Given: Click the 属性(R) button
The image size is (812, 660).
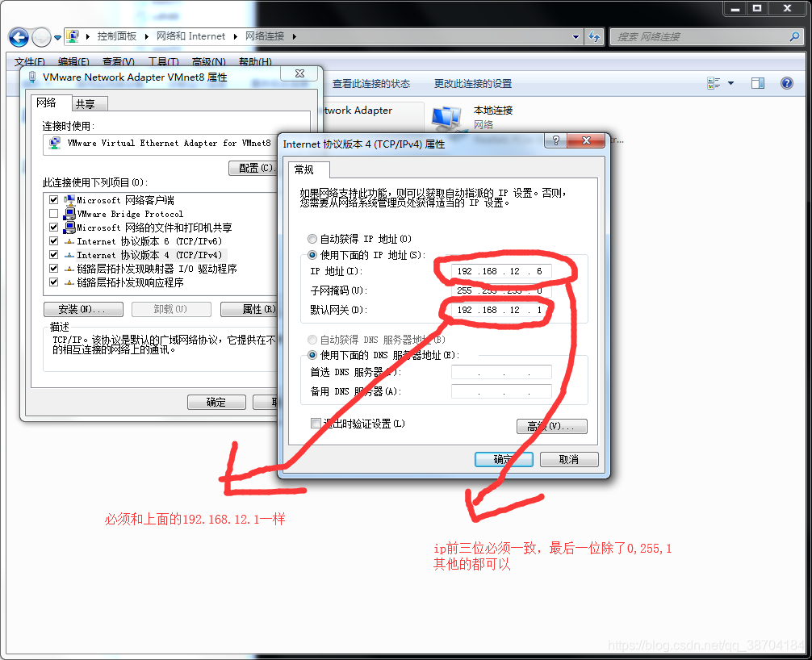Looking at the screenshot, I should tap(249, 309).
